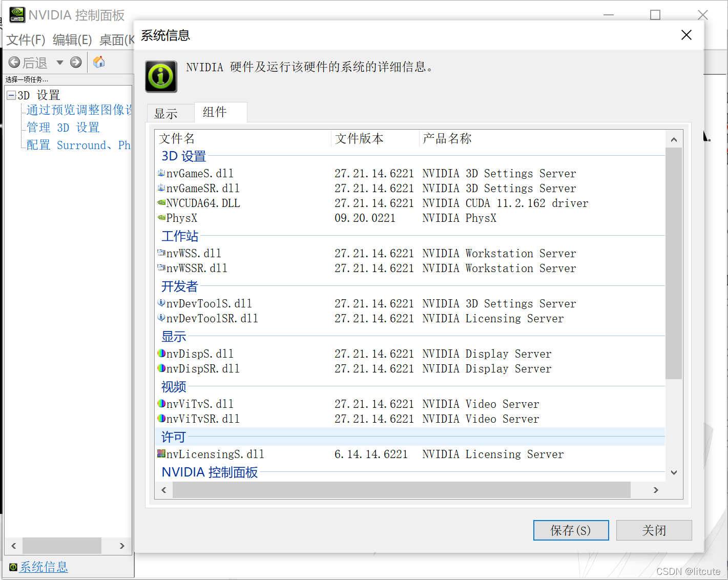Click the green system information icon

[161, 77]
